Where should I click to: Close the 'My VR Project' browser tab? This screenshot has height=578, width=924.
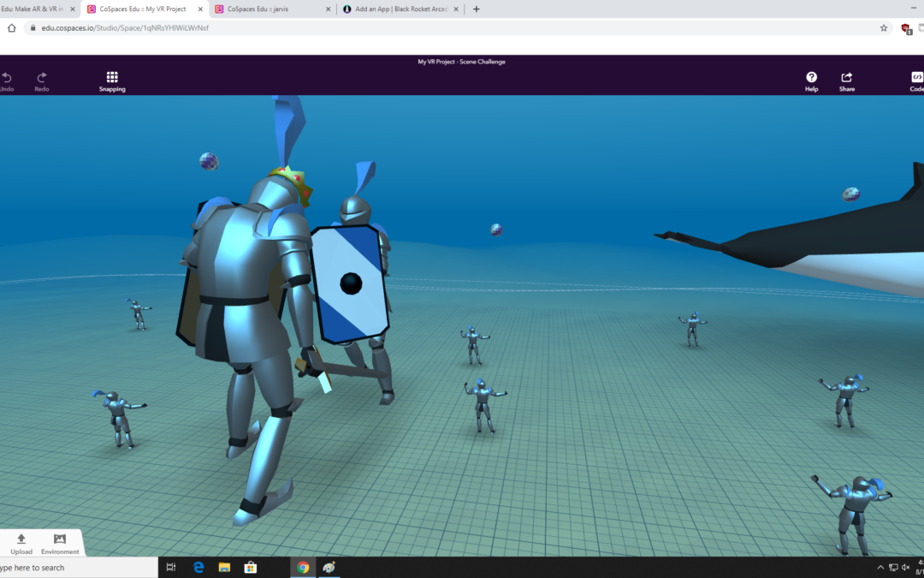(x=200, y=9)
